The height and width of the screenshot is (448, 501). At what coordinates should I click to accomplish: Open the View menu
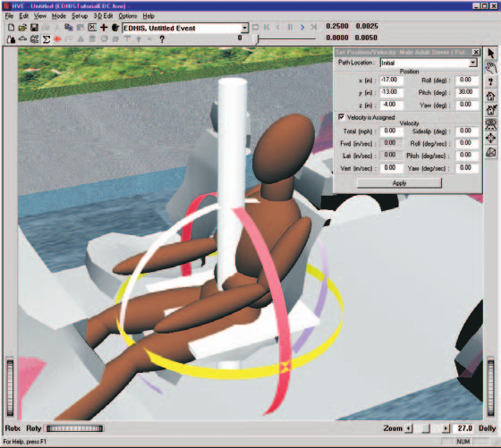40,16
